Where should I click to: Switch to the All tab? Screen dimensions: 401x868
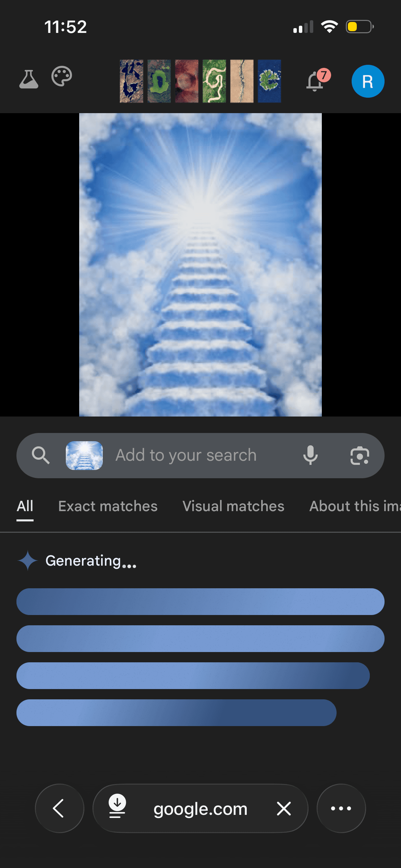coord(25,506)
